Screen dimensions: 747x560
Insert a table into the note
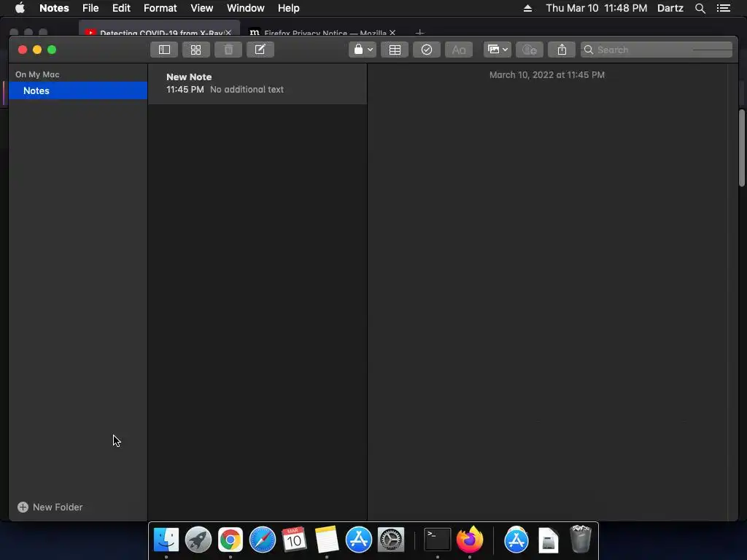point(395,50)
